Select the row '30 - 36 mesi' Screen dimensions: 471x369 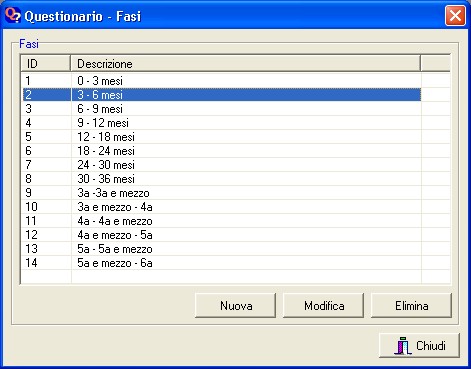click(x=222, y=179)
